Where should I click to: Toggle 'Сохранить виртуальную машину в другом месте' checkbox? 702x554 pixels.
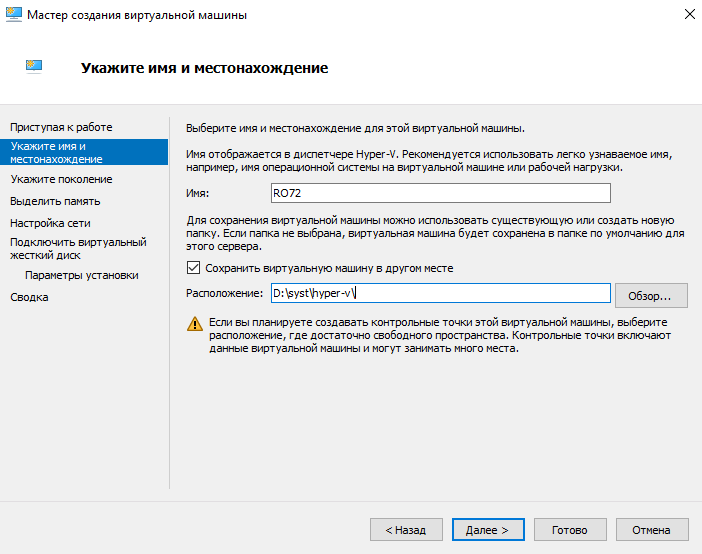194,268
